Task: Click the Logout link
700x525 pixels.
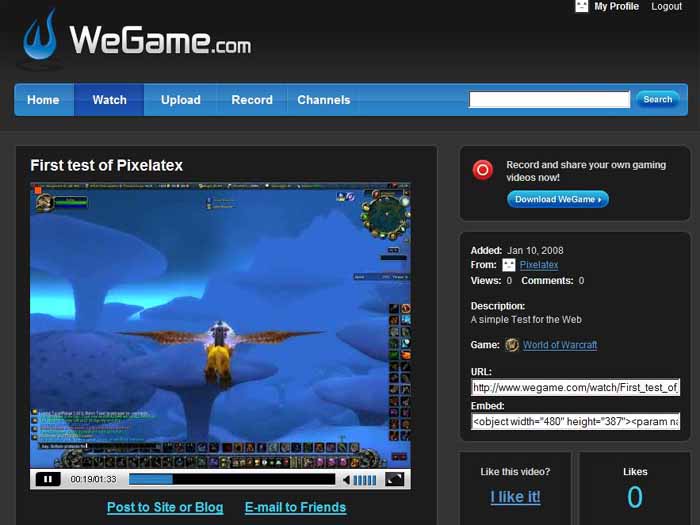Action: coord(666,6)
